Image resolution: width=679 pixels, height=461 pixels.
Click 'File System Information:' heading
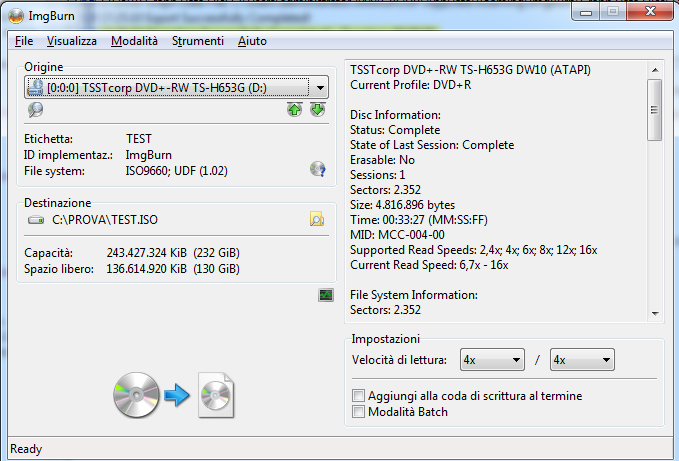coord(414,295)
